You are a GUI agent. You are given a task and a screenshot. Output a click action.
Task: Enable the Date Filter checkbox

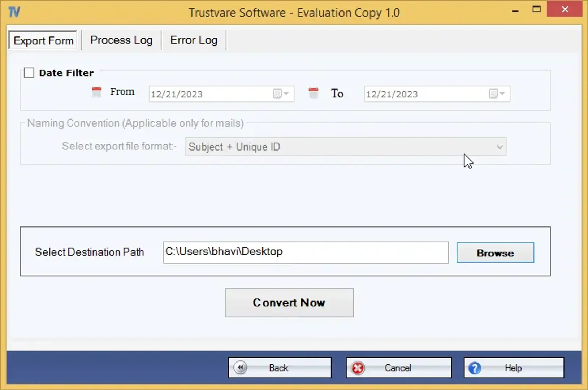pyautogui.click(x=29, y=73)
